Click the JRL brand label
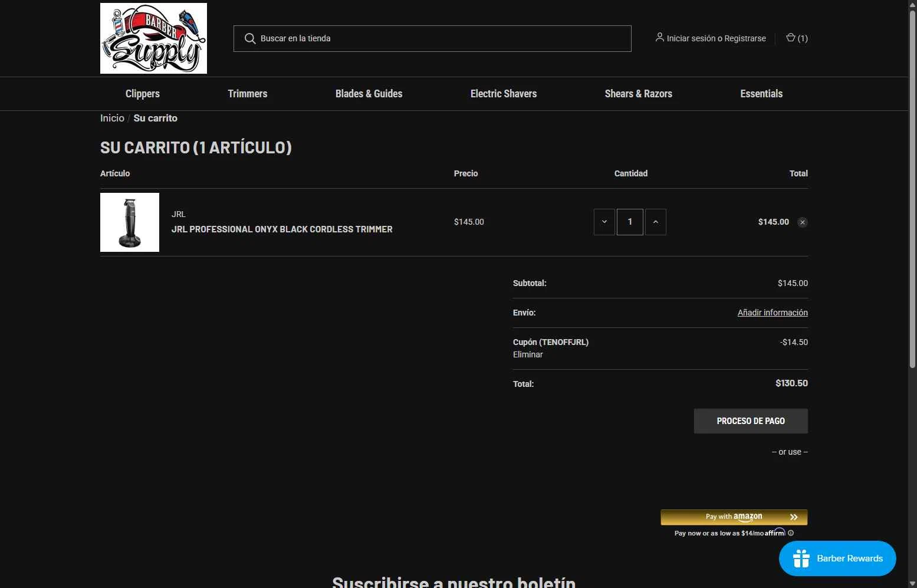This screenshot has width=917, height=588. [x=179, y=214]
